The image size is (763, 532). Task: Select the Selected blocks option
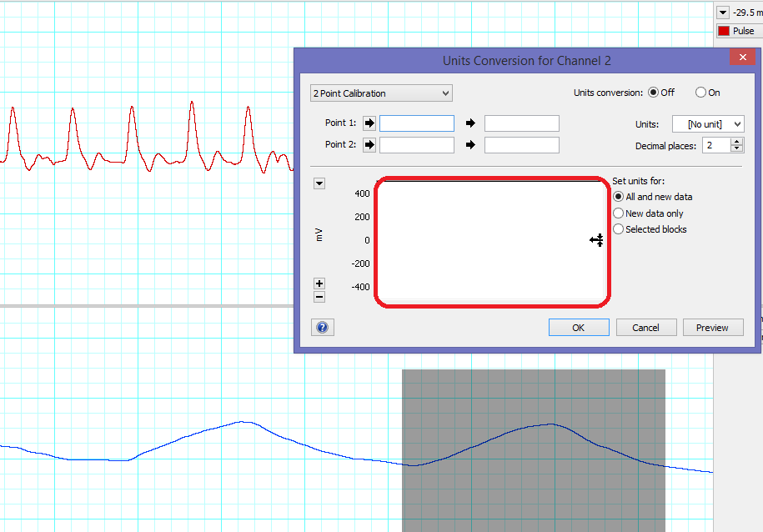(x=618, y=229)
